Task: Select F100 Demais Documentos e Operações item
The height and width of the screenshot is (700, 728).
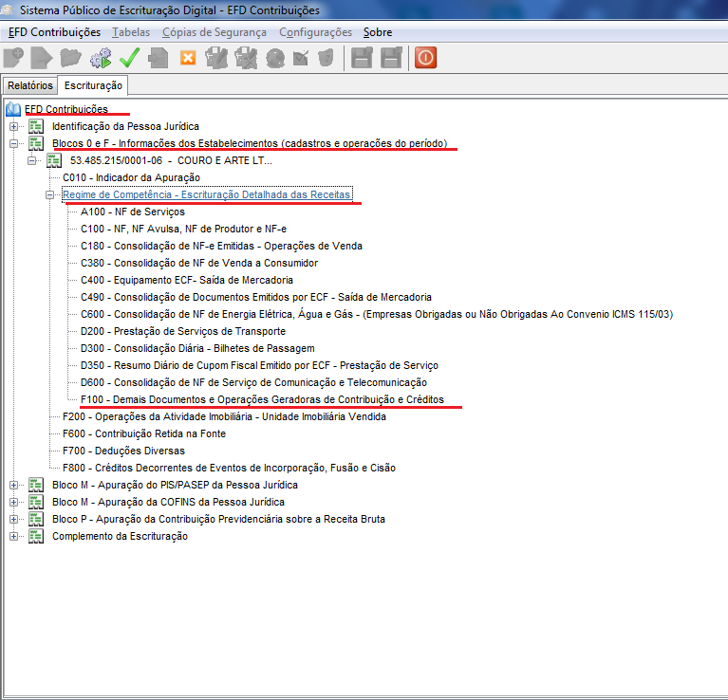Action: tap(262, 399)
